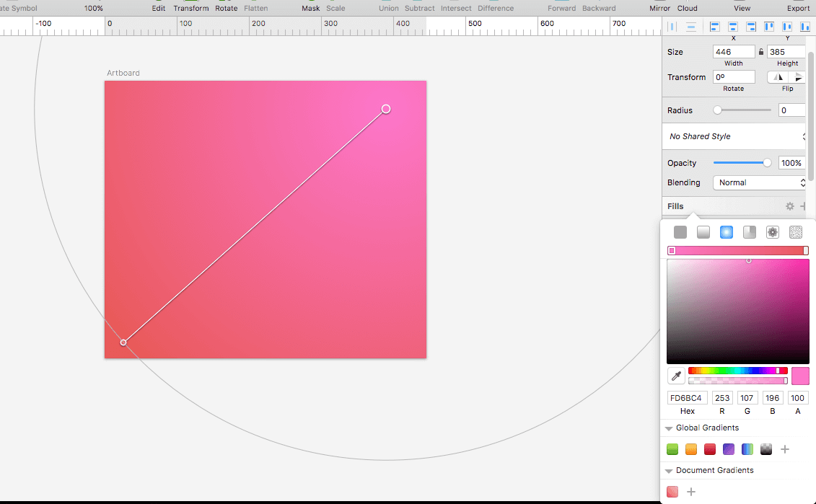Align layers to horizontal center
Screen dimensions: 816x504
[x=733, y=27]
